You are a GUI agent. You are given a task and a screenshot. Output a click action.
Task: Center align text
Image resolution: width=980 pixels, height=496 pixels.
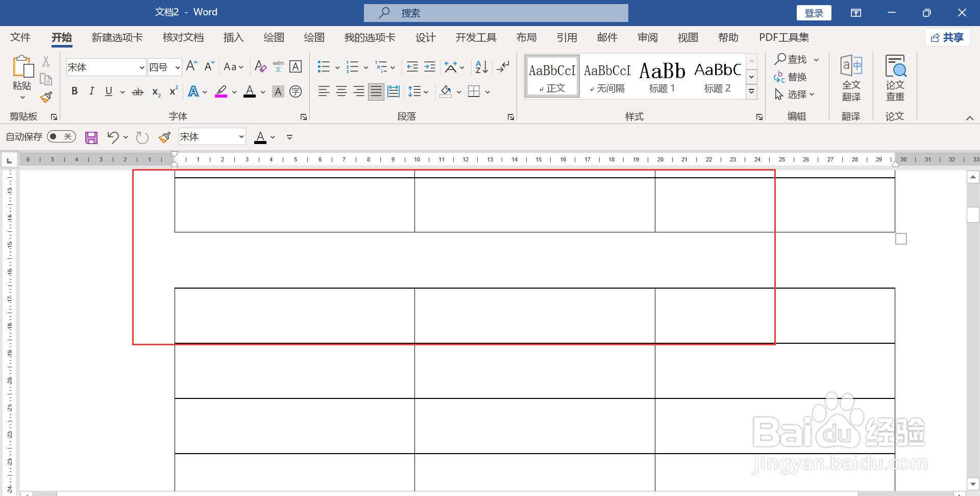coord(341,91)
